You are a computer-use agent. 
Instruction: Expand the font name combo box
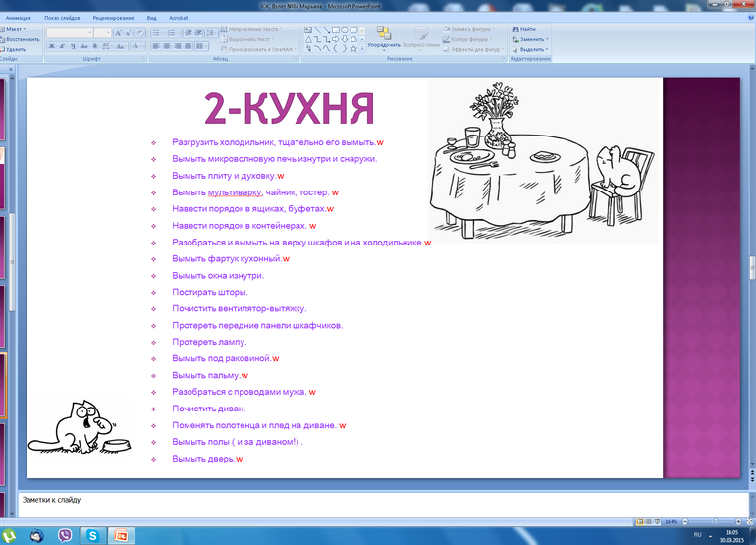92,32
